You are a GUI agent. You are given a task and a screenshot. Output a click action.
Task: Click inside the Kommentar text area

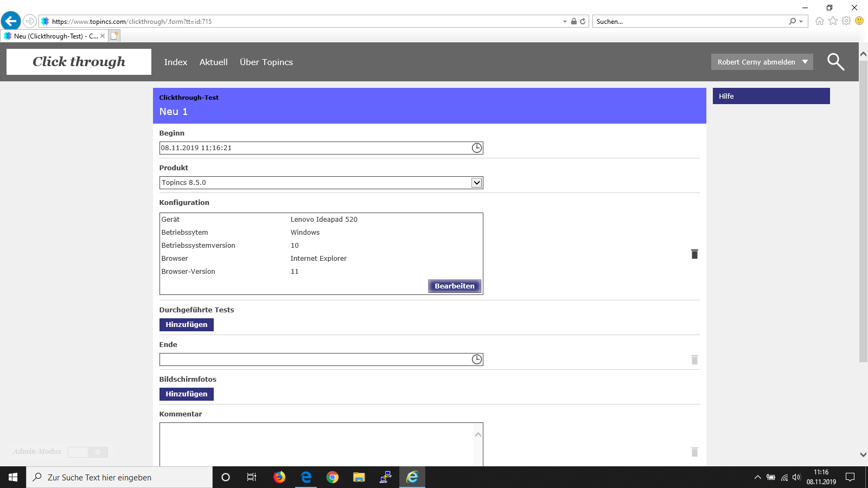[x=315, y=445]
